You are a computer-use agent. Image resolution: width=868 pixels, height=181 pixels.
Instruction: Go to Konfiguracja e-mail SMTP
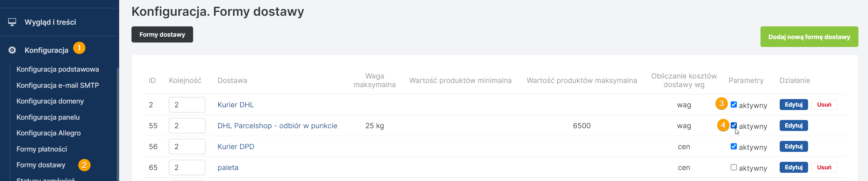pos(58,85)
